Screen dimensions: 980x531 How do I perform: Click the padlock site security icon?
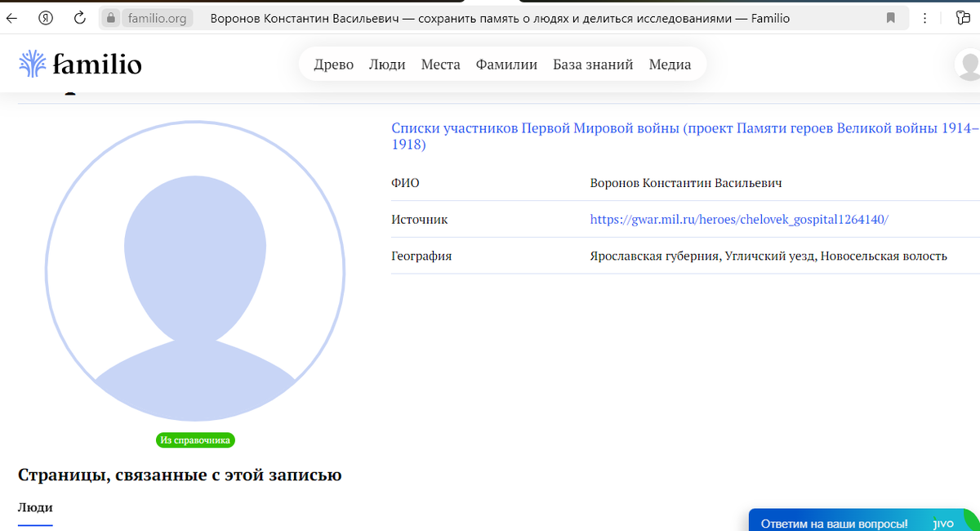pos(111,18)
